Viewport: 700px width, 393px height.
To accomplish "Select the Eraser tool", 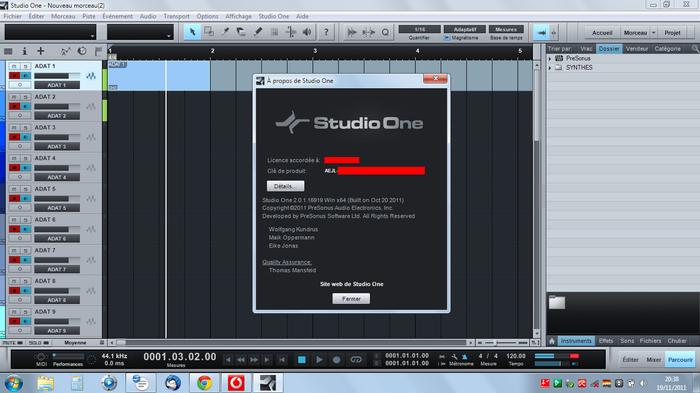I will pyautogui.click(x=241, y=32).
